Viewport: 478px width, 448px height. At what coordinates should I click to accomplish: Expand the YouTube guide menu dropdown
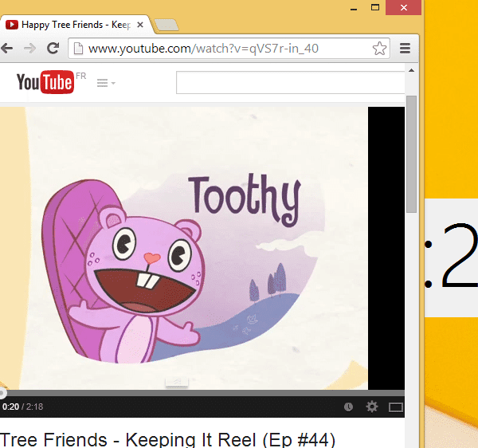[x=106, y=83]
